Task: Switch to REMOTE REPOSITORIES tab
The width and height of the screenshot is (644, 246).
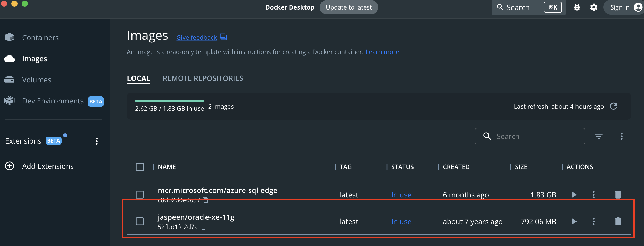Action: 203,78
